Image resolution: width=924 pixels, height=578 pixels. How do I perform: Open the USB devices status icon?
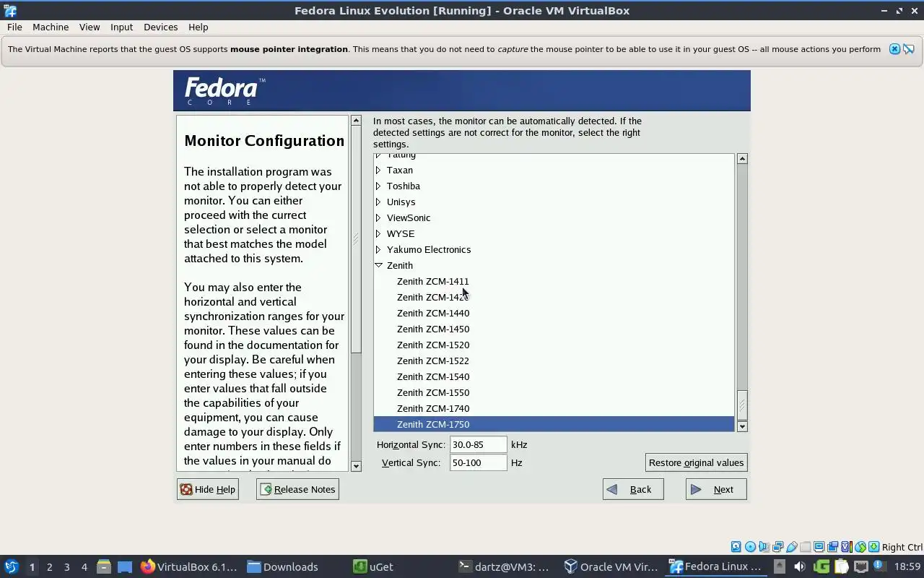click(x=792, y=547)
